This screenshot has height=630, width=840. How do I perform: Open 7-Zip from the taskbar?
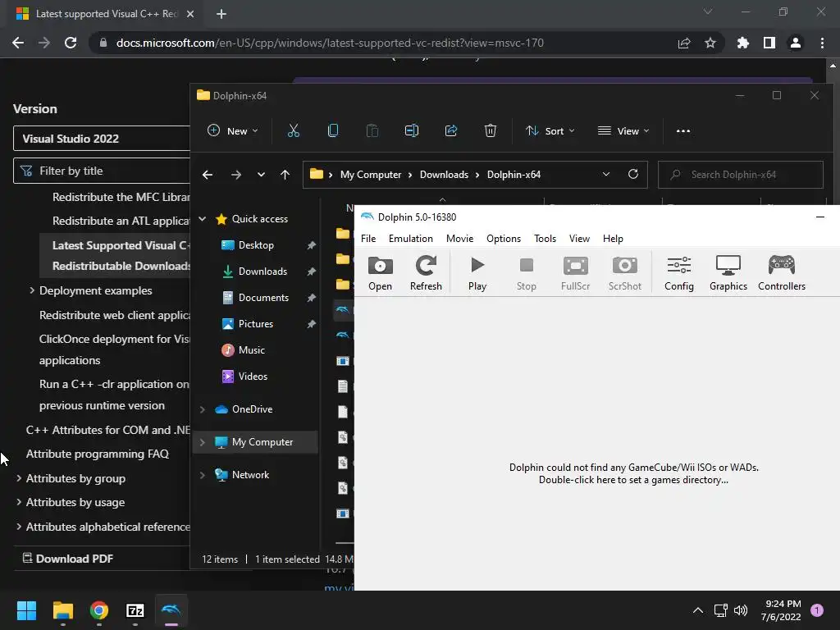click(x=135, y=610)
